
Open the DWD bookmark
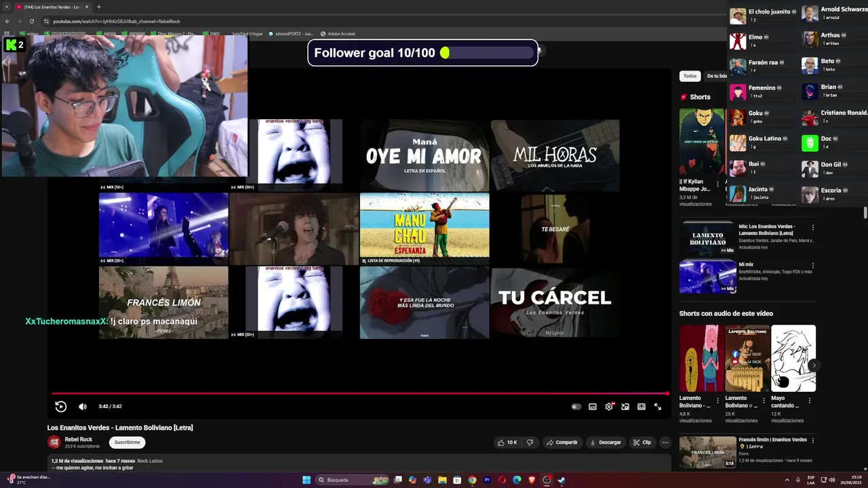coord(210,33)
